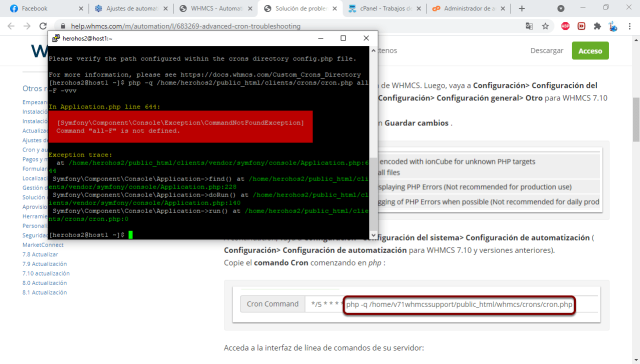Click the 'Cron Command' label

click(273, 304)
